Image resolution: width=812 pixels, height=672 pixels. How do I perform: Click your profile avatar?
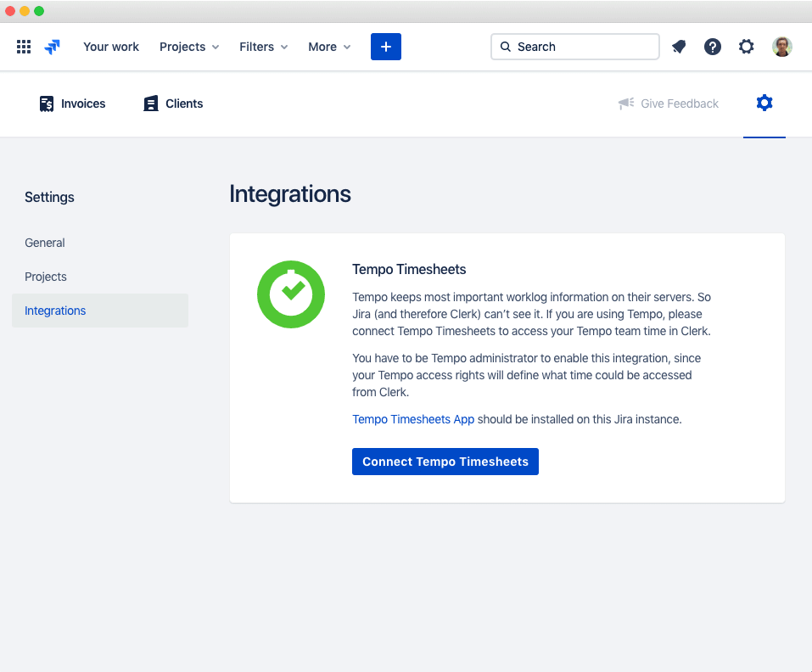coord(781,47)
